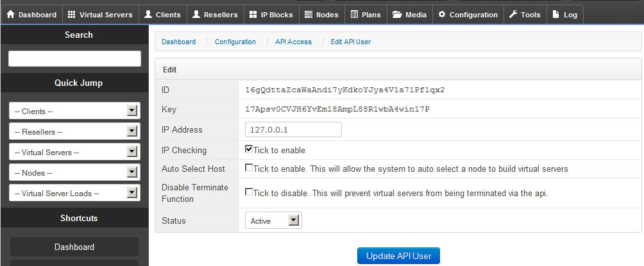Open the Virtual Server Loads dropdown
The width and height of the screenshot is (644, 266).
click(74, 193)
